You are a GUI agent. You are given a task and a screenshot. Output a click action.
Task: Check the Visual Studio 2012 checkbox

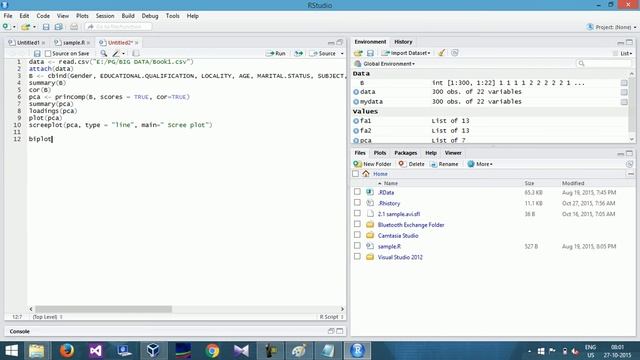pos(357,256)
